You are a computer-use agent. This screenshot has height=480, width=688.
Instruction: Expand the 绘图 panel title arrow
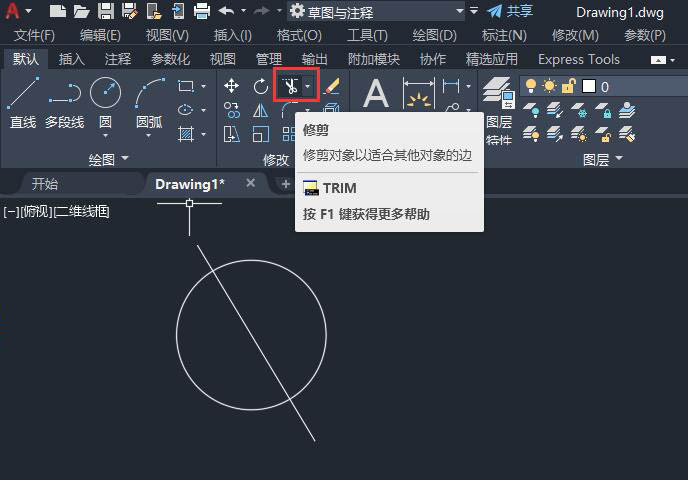click(125, 158)
